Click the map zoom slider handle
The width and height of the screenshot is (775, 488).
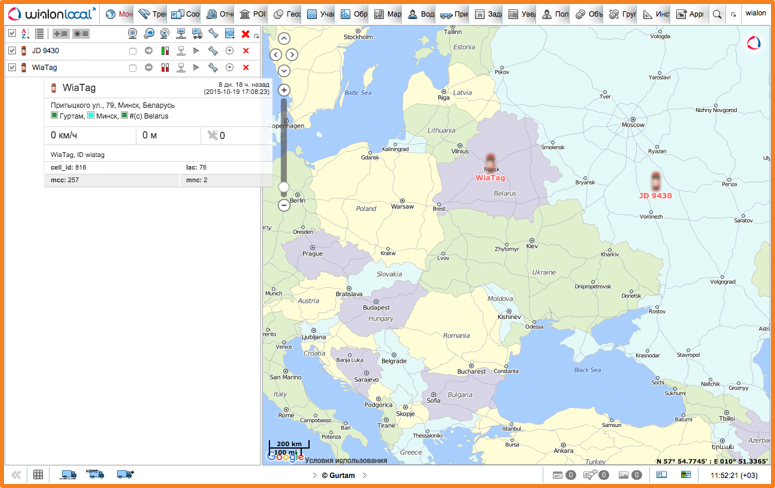tap(284, 187)
